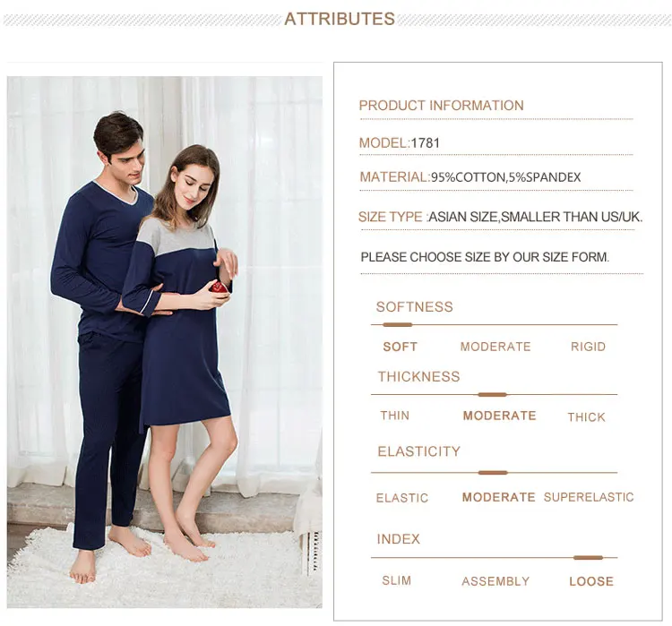Select THICK under Thickness

pos(586,417)
